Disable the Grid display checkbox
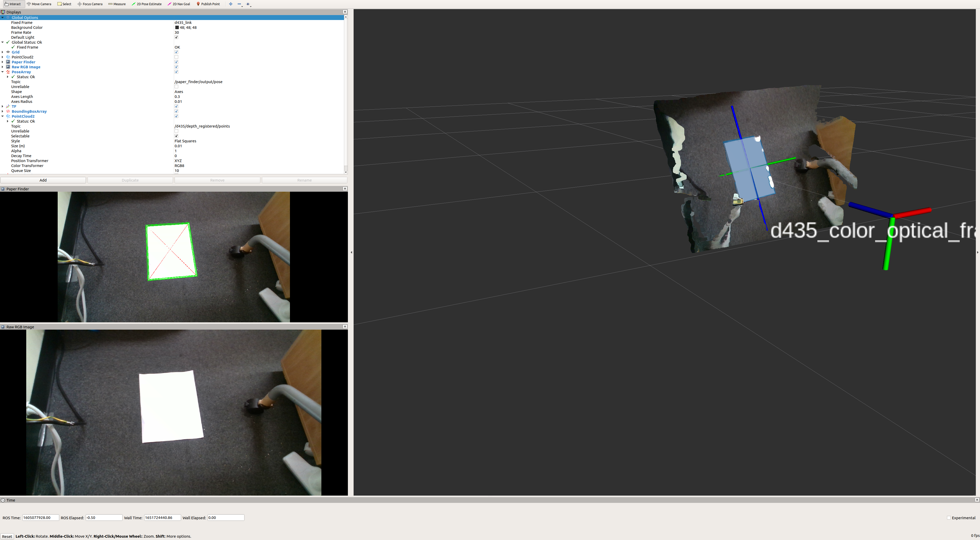 (x=176, y=52)
